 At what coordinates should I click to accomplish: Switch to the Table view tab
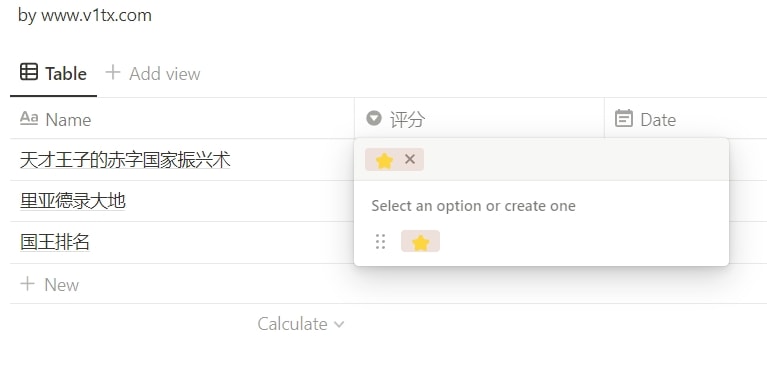click(x=53, y=73)
